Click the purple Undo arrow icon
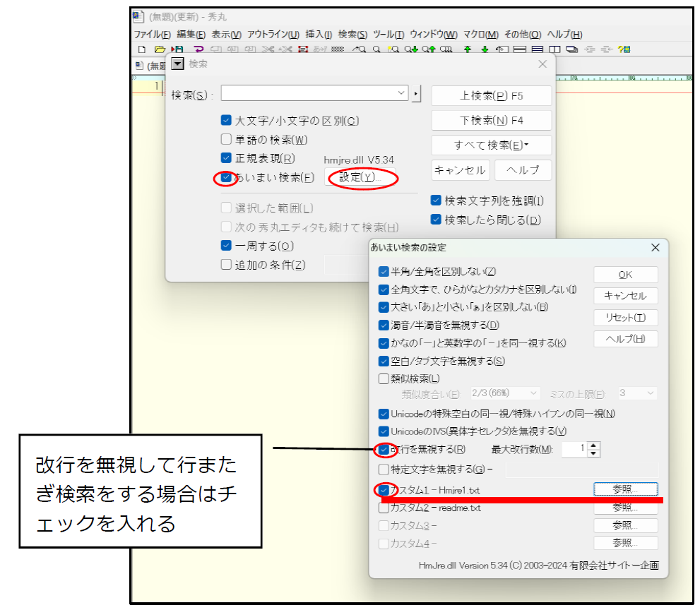The image size is (700, 610). [198, 49]
